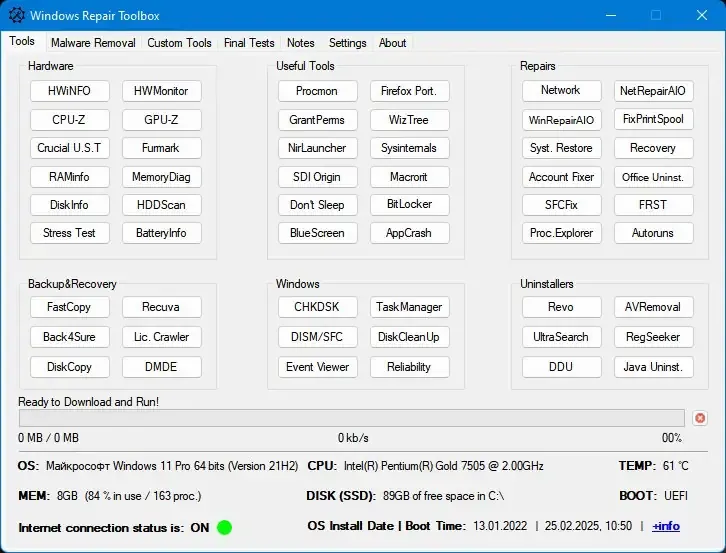Run HWMonitor
This screenshot has height=553, width=726.
point(162,91)
